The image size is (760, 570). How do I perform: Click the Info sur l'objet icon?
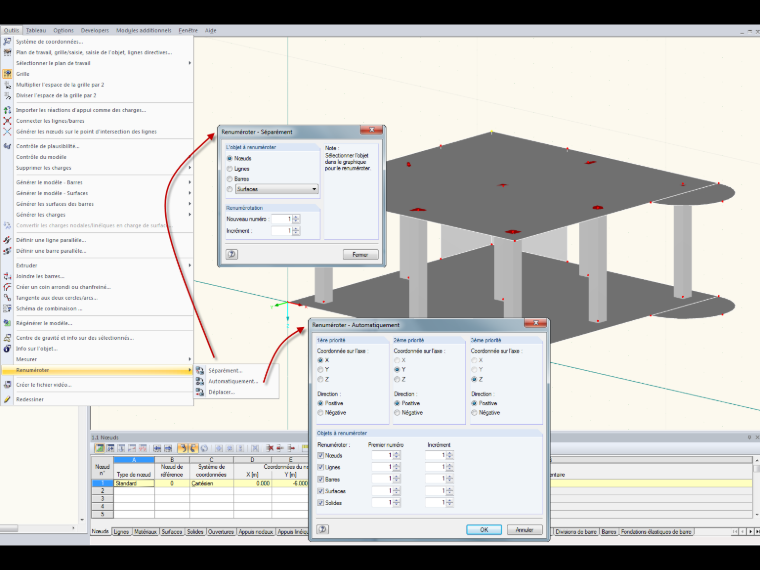7,348
